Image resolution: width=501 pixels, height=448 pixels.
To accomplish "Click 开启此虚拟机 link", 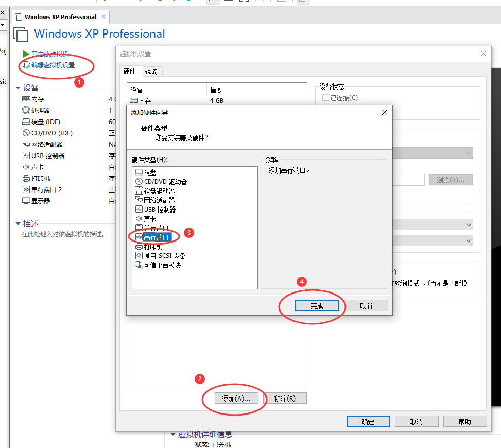I will click(50, 54).
